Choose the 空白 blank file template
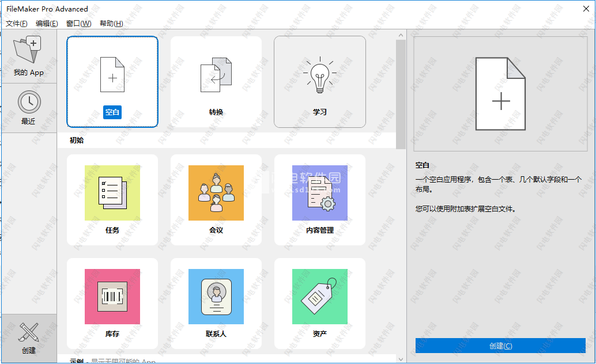Screen dimensions: 596x364 coord(112,82)
